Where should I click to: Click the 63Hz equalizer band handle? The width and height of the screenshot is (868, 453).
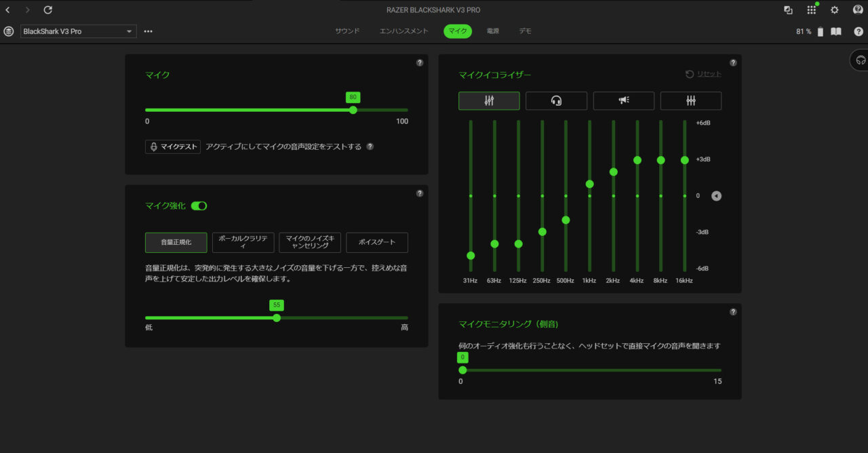(x=494, y=243)
